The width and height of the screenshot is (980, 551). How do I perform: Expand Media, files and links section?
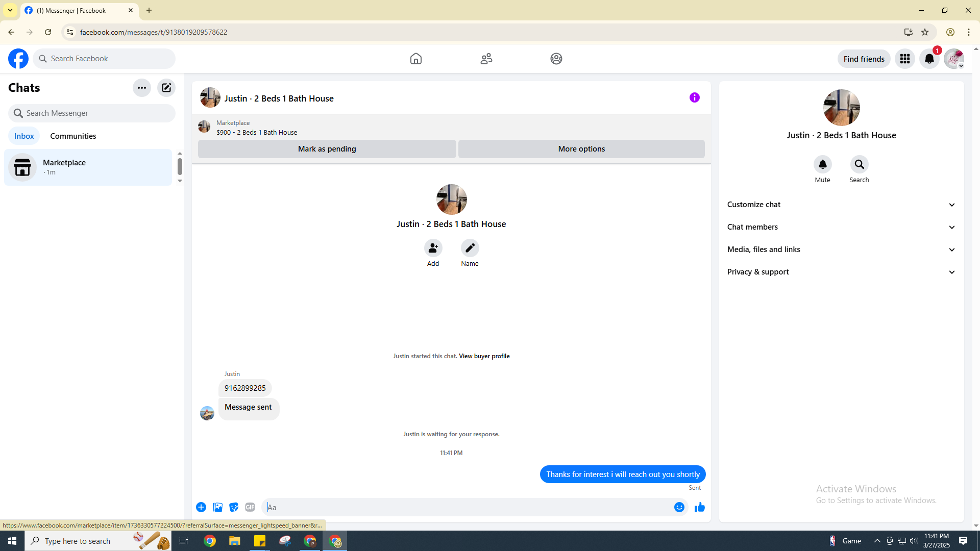click(842, 249)
